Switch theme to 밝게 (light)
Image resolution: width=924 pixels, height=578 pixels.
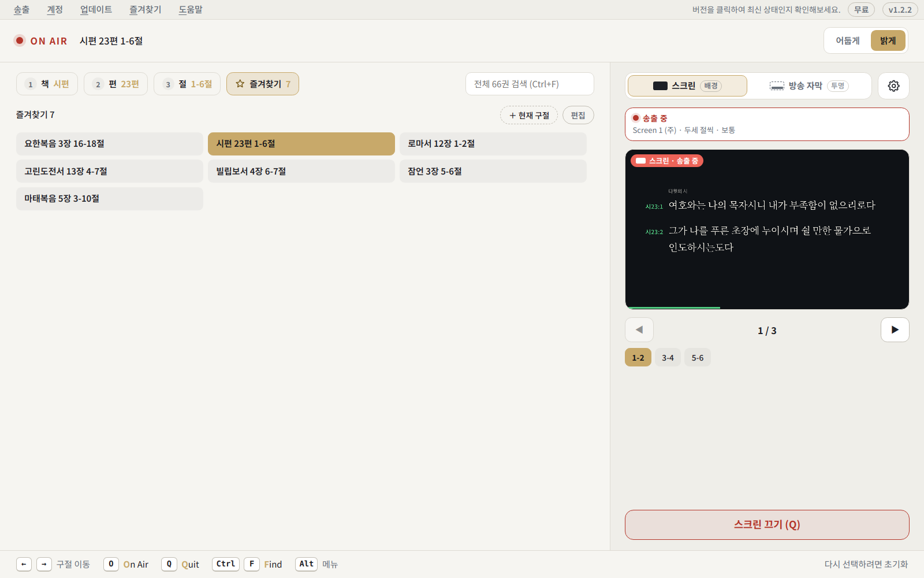click(888, 40)
